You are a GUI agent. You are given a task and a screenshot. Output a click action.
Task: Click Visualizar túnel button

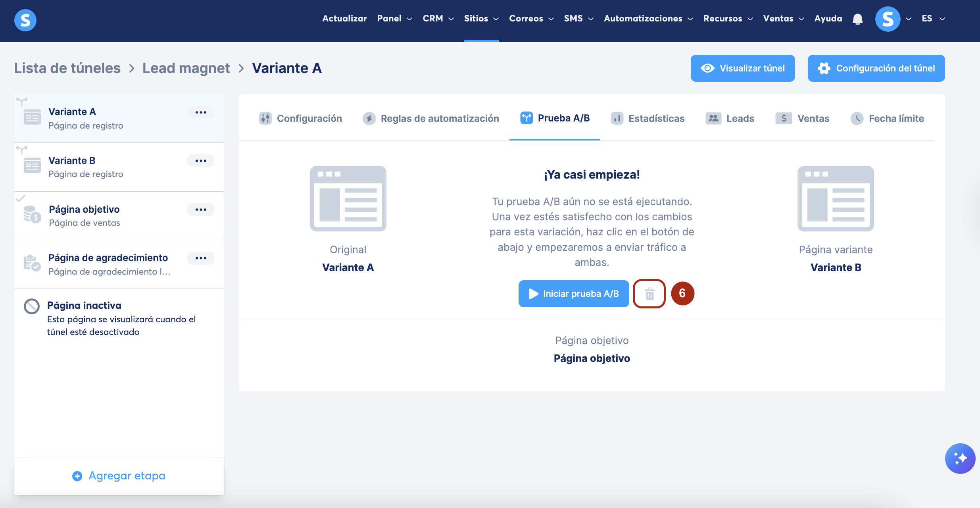(x=743, y=68)
